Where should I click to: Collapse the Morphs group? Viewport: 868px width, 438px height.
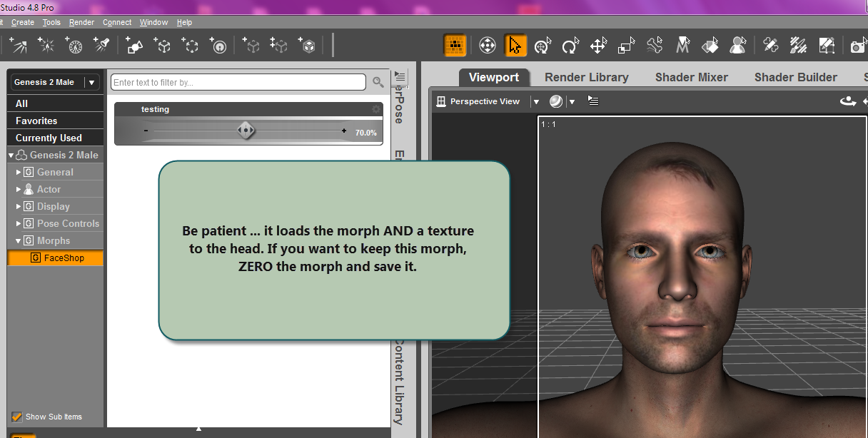(19, 240)
